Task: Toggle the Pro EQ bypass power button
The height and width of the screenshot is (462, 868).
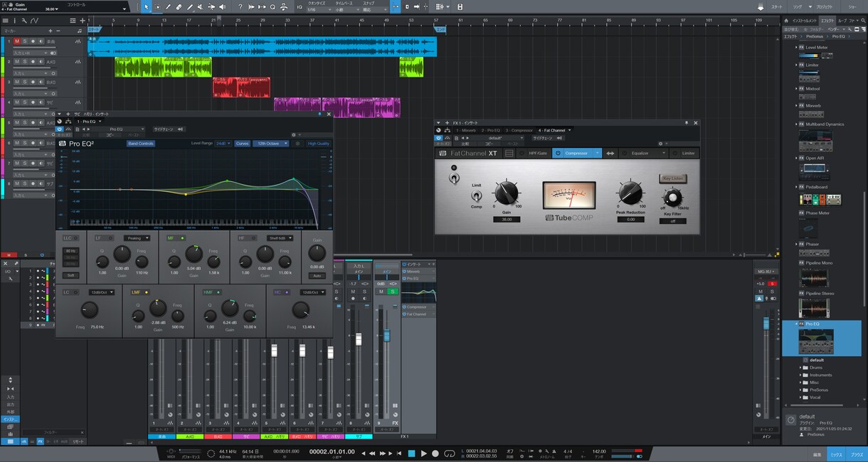Action: click(60, 129)
